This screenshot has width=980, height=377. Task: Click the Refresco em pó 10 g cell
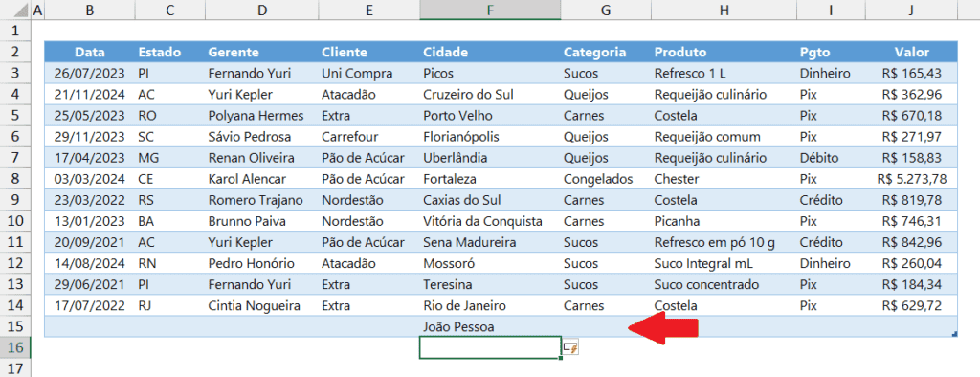[x=724, y=243]
